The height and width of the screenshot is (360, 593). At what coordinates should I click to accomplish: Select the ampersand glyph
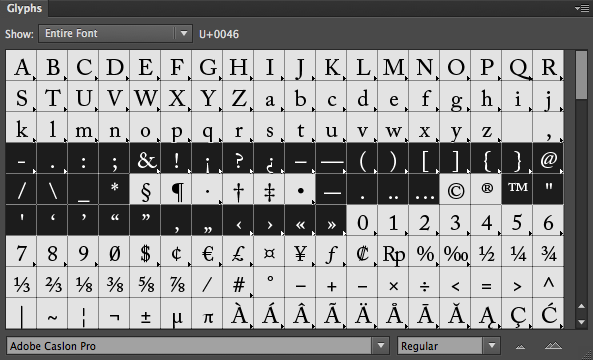(x=145, y=158)
